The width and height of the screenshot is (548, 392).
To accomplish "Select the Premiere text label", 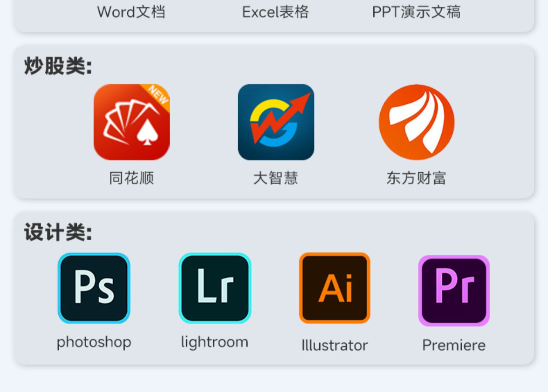I will [x=454, y=345].
